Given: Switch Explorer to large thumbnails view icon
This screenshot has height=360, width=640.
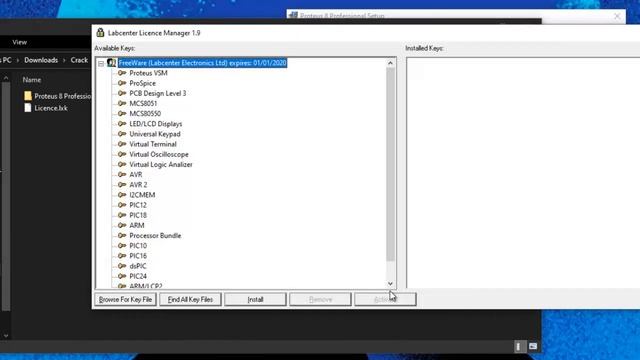Looking at the screenshot, I should click(x=533, y=346).
